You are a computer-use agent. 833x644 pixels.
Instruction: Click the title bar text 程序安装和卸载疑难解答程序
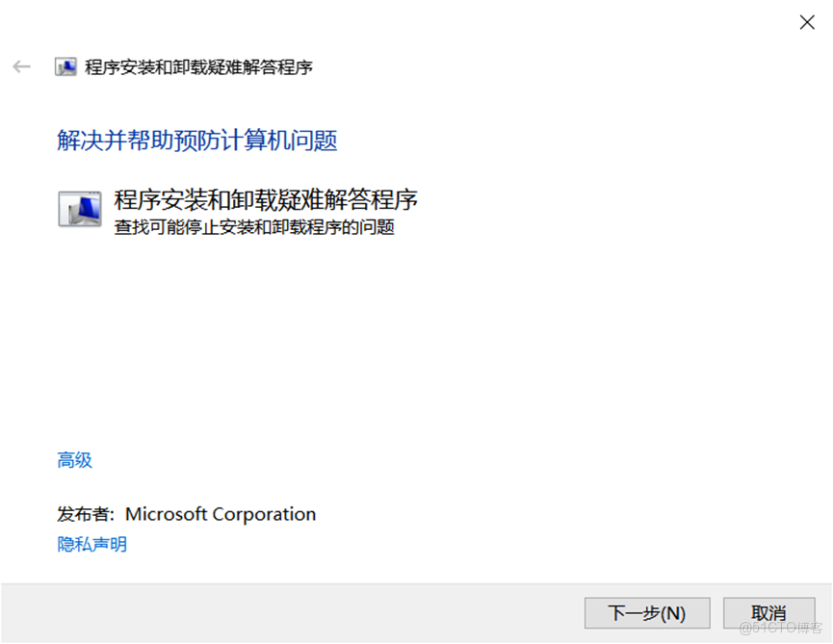(198, 67)
